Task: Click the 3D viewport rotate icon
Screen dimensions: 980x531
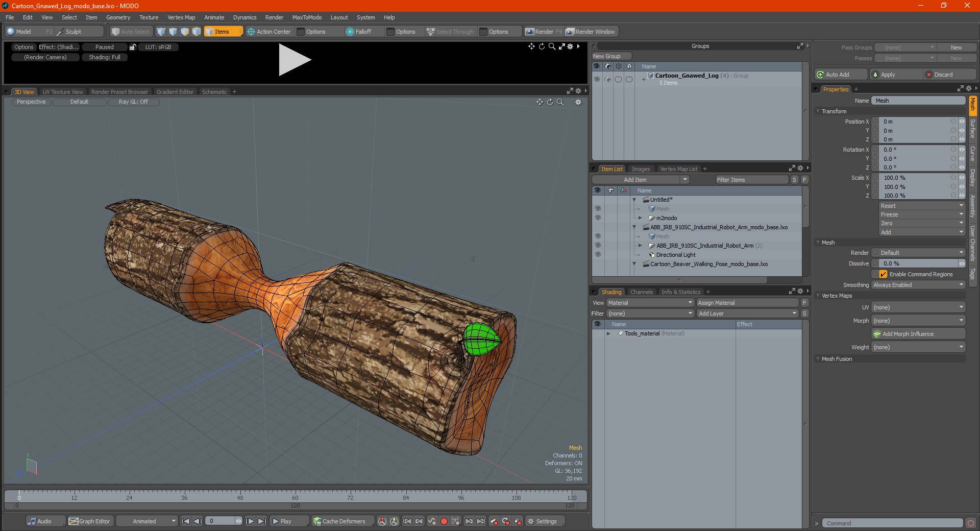Action: tap(550, 102)
